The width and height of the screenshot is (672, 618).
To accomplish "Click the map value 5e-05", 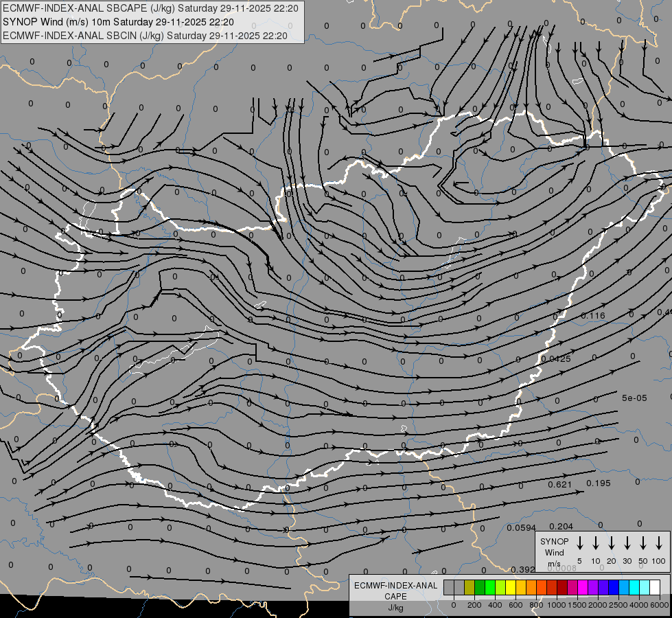I will (x=634, y=398).
